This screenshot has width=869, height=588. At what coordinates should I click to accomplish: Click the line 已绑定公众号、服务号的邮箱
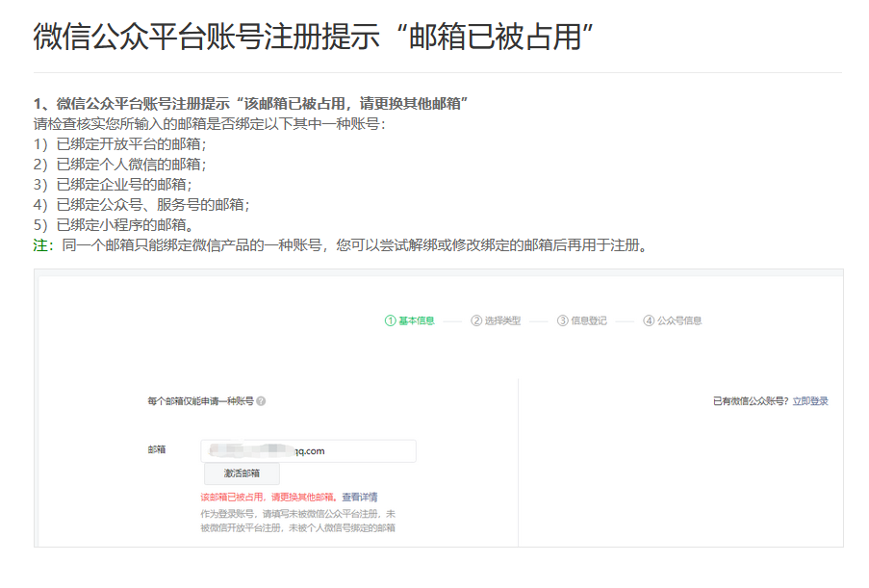141,205
